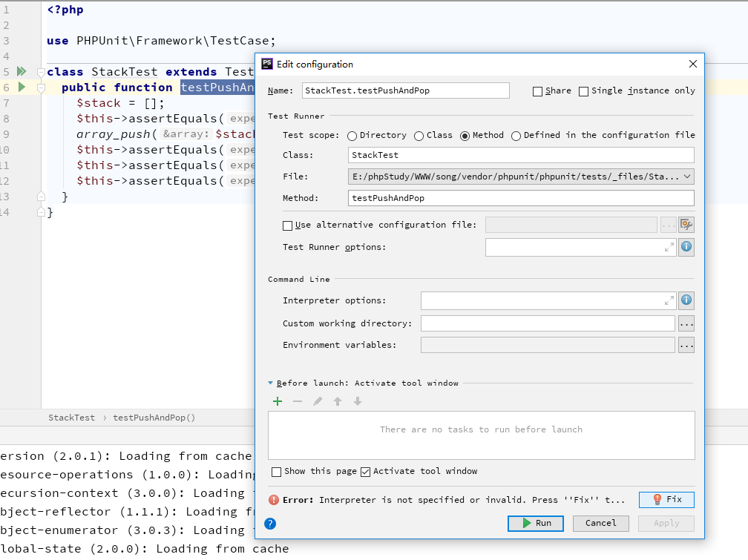Click the Fix button for the interpreter error

click(666, 500)
